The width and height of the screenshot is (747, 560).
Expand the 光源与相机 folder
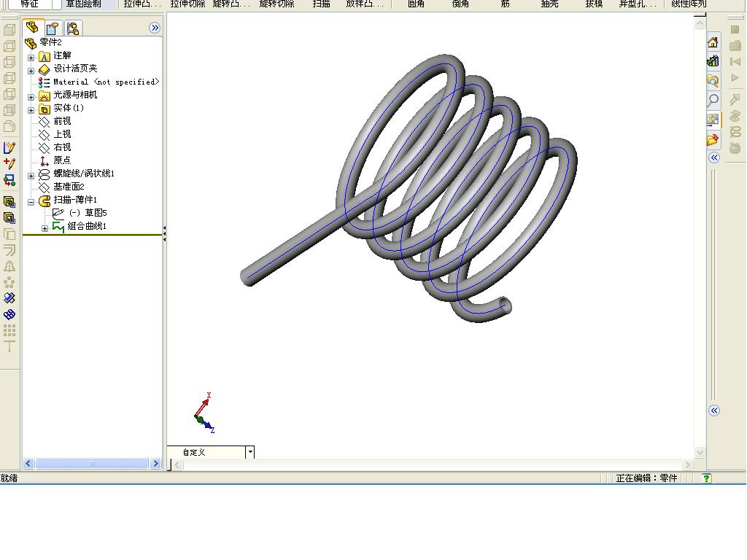pos(31,97)
